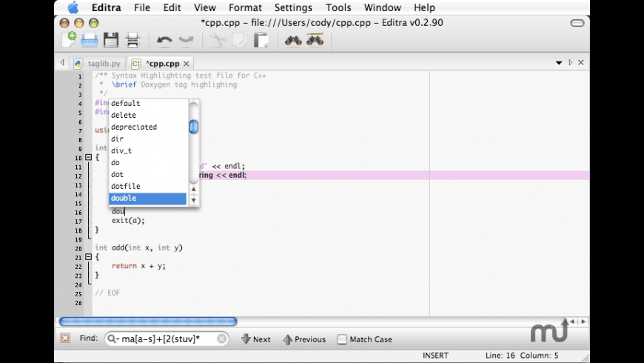Click into the Find search field

(168, 339)
